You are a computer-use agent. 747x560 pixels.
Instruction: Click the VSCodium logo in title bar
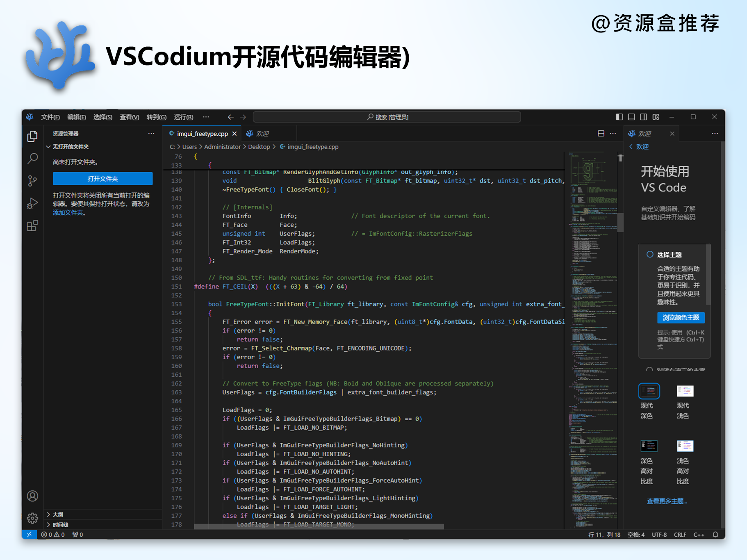click(x=30, y=117)
